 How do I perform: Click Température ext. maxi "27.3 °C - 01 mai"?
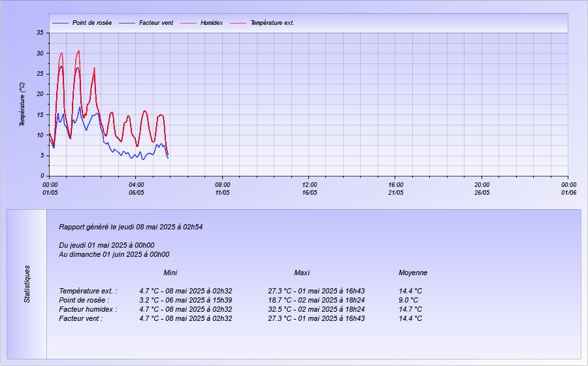point(316,291)
